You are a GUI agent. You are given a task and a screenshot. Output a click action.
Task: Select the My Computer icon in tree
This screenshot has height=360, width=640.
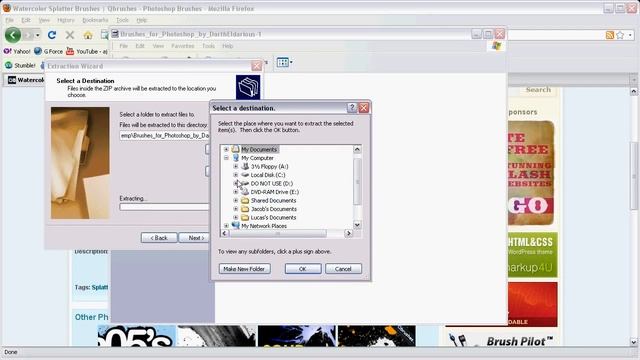(236, 158)
